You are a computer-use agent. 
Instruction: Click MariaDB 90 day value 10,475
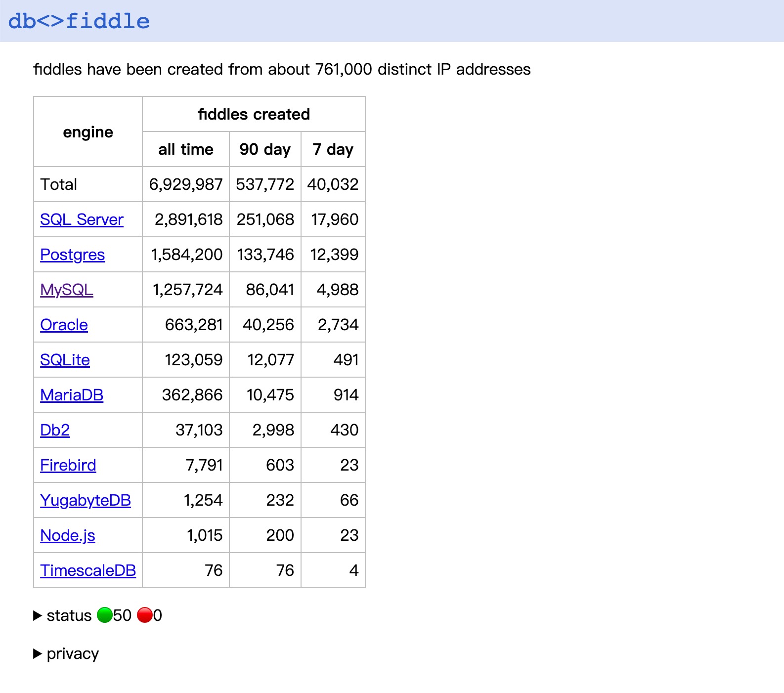pyautogui.click(x=270, y=395)
